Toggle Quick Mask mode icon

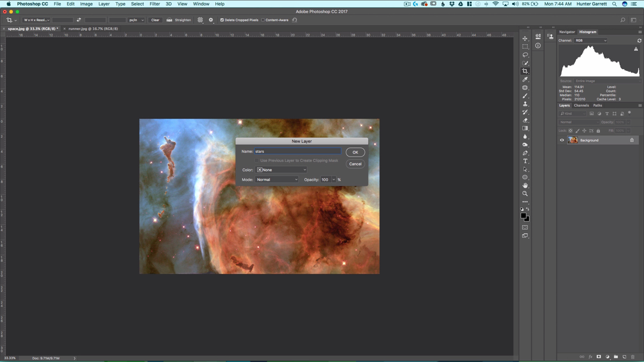pos(525,227)
